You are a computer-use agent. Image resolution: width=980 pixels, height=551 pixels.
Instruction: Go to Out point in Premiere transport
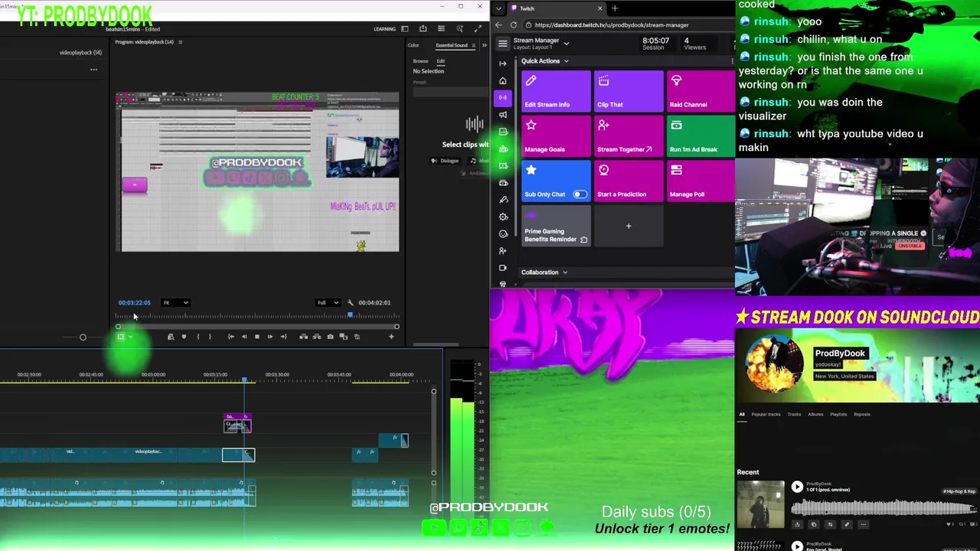coord(283,337)
